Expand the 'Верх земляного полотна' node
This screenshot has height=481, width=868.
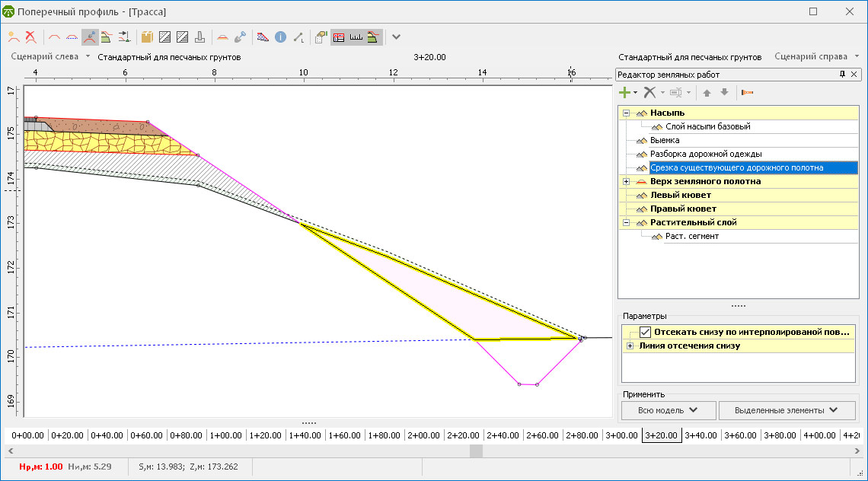pyautogui.click(x=626, y=182)
